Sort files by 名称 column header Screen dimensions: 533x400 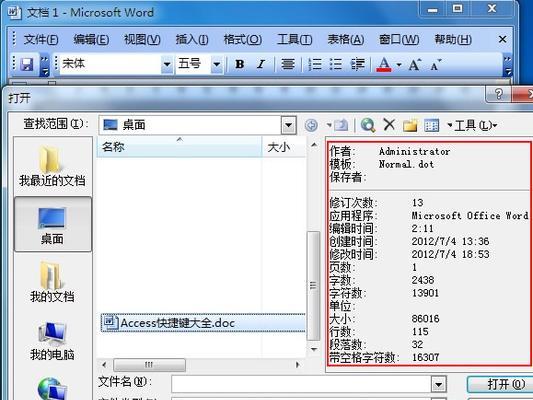tap(179, 147)
